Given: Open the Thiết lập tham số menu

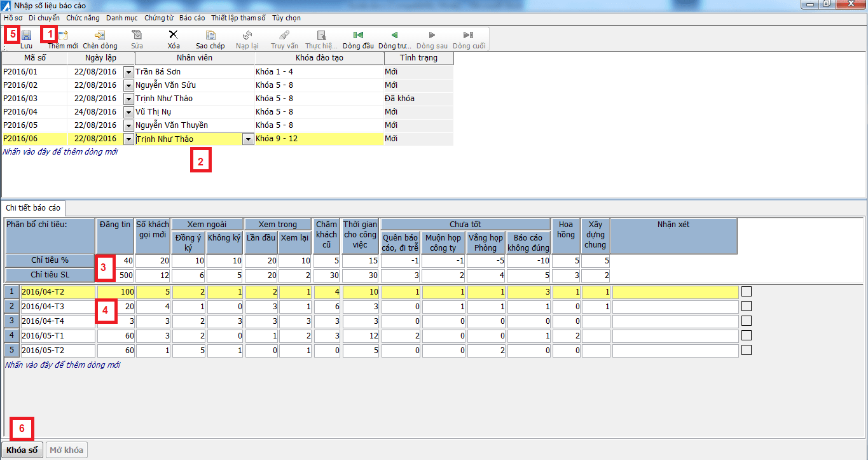Looking at the screenshot, I should pos(238,18).
